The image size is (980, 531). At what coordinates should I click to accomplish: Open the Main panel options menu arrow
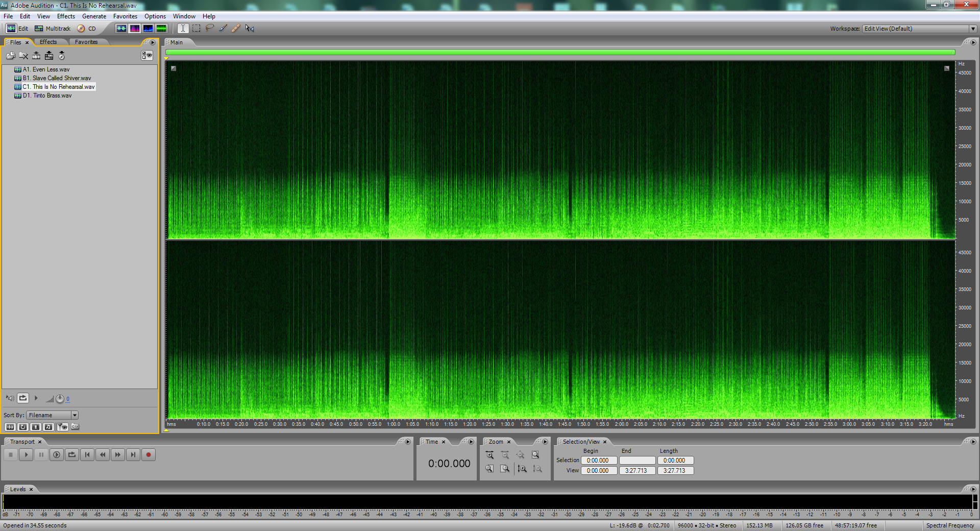pos(973,42)
